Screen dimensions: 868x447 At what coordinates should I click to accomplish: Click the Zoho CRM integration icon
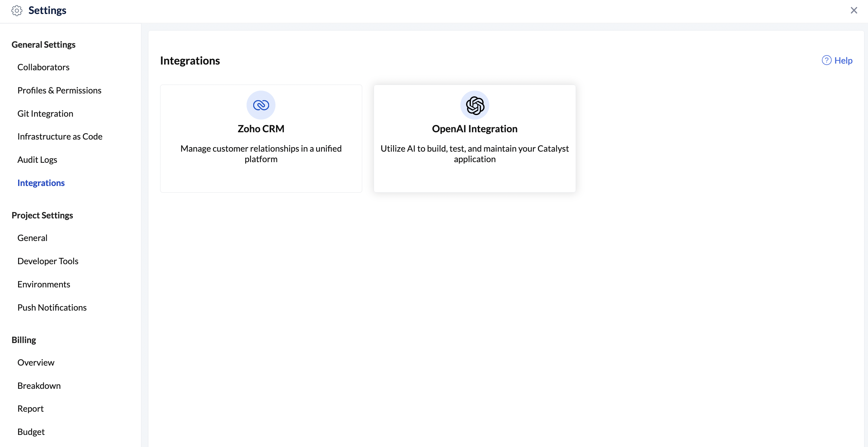pos(261,104)
